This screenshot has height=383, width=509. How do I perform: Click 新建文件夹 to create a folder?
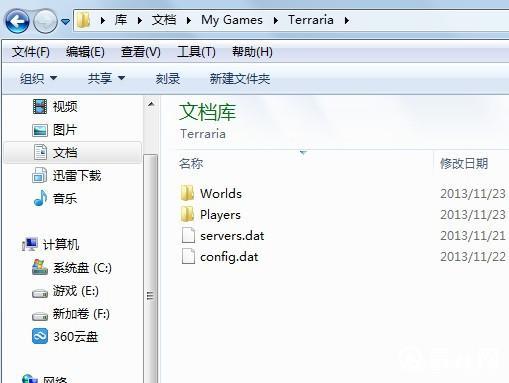(x=240, y=79)
